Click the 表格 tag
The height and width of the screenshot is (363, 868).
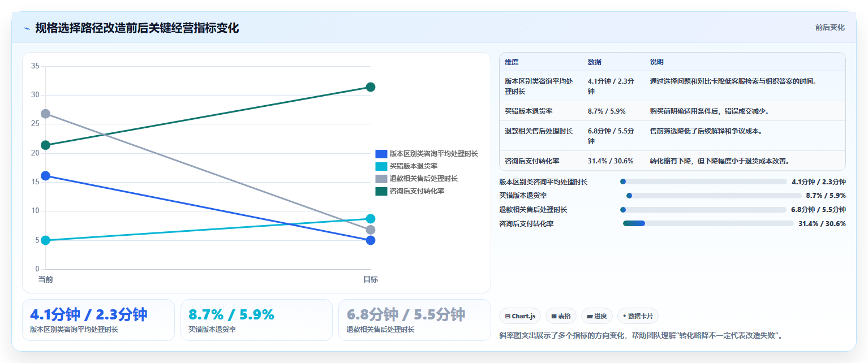[561, 316]
